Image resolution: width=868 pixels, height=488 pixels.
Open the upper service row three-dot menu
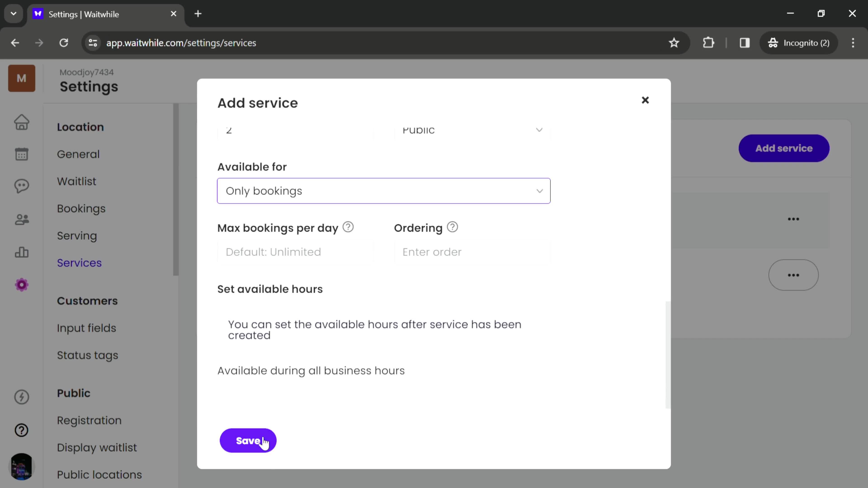pyautogui.click(x=793, y=219)
